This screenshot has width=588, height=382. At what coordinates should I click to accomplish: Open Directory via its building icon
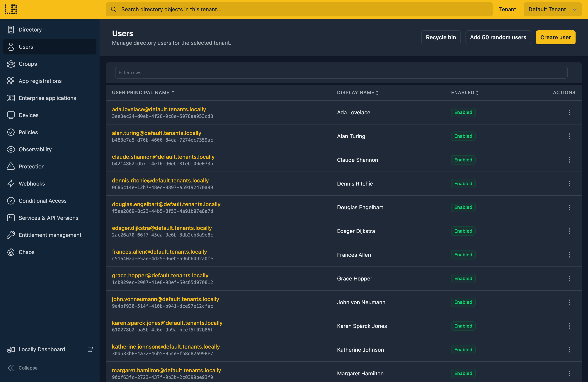(11, 29)
